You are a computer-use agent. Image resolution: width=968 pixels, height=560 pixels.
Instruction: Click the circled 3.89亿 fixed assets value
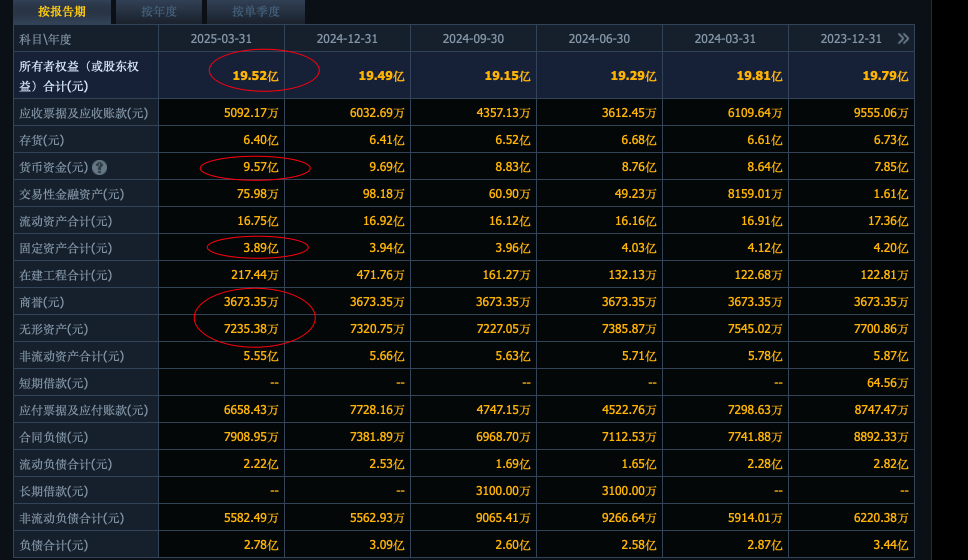pos(260,248)
